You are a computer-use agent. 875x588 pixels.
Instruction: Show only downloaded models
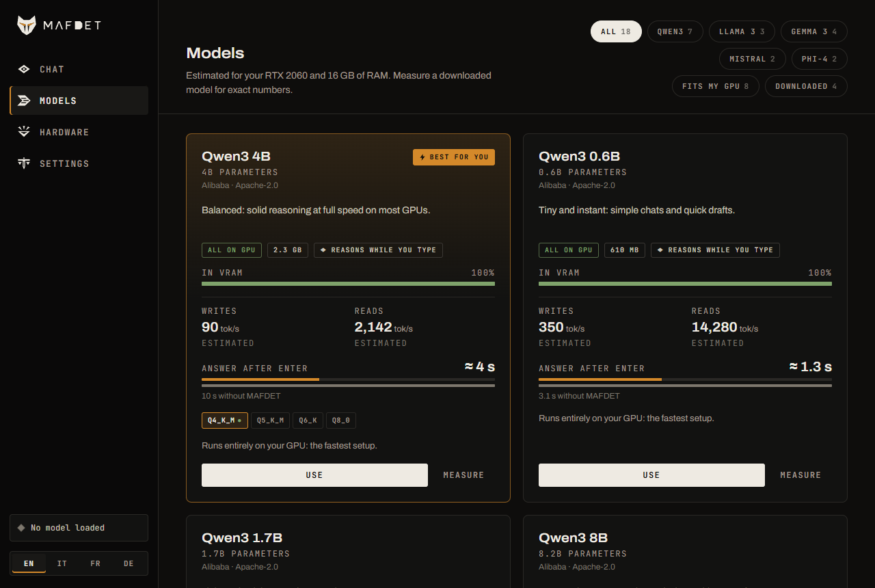tap(806, 86)
